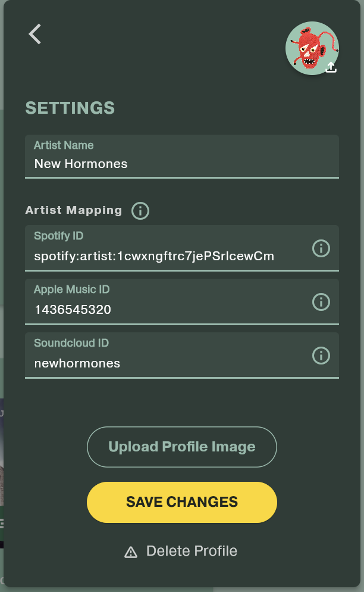Go back using the left chevron arrow
Screen dimensions: 364x592
click(35, 34)
